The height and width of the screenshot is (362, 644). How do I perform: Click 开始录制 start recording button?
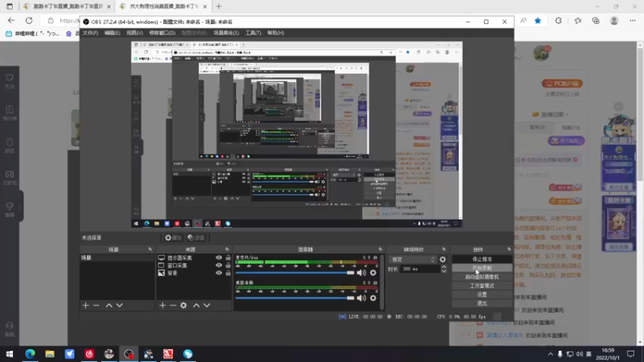click(481, 268)
